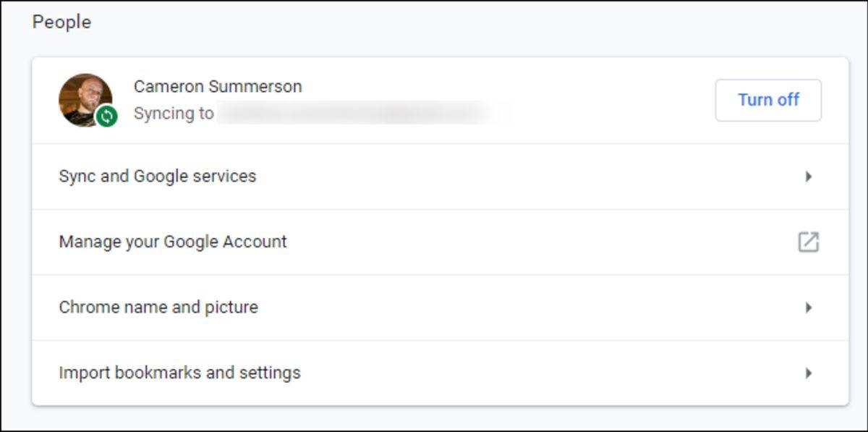The height and width of the screenshot is (432, 868).
Task: Click blank middle area of Chrome name row
Action: pyautogui.click(x=506, y=308)
